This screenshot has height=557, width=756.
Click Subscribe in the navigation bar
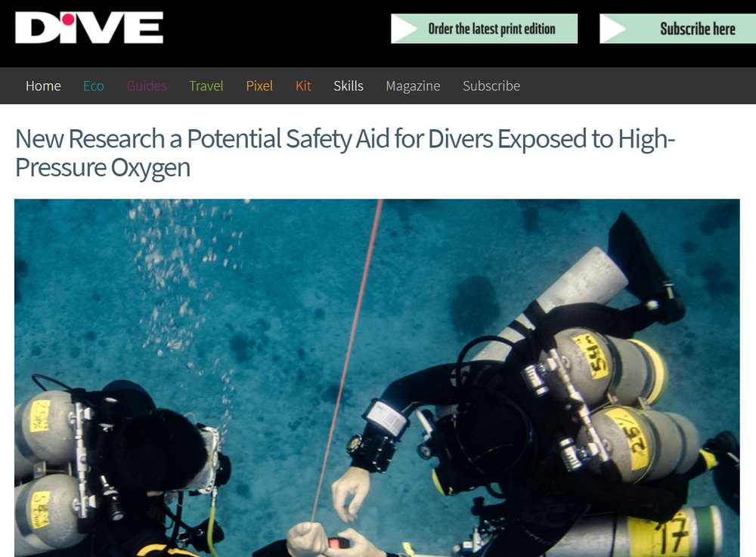click(491, 85)
